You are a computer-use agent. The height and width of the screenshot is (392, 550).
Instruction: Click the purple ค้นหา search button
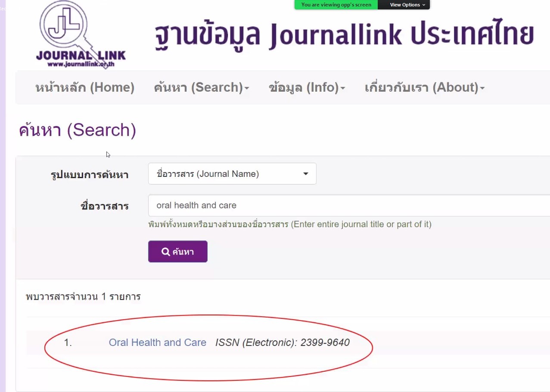point(177,251)
